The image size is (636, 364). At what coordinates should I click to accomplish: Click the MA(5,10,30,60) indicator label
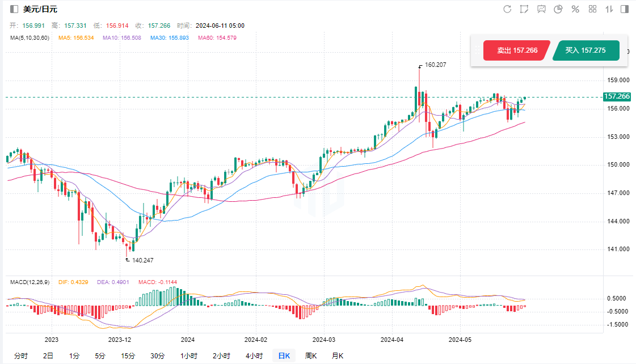pyautogui.click(x=30, y=38)
